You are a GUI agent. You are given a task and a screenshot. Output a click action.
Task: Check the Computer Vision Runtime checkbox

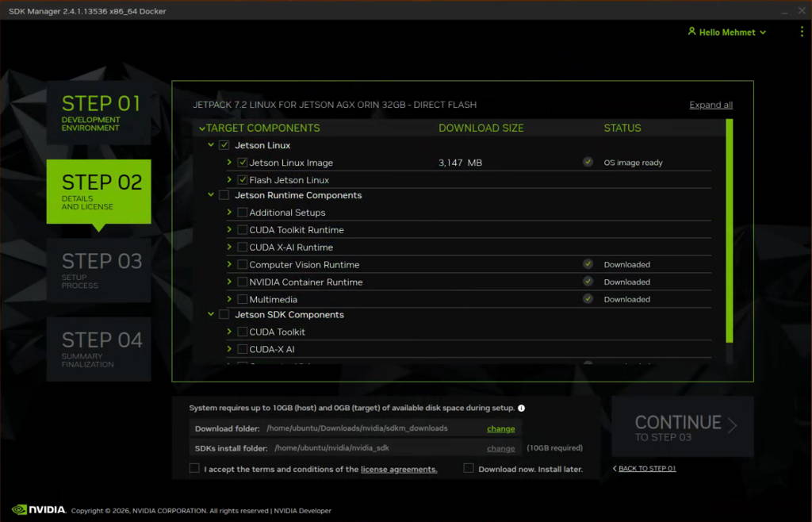pos(243,265)
